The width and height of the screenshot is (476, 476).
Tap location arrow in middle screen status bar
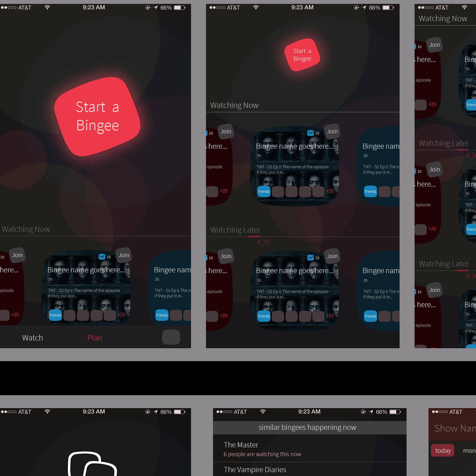coord(364,7)
